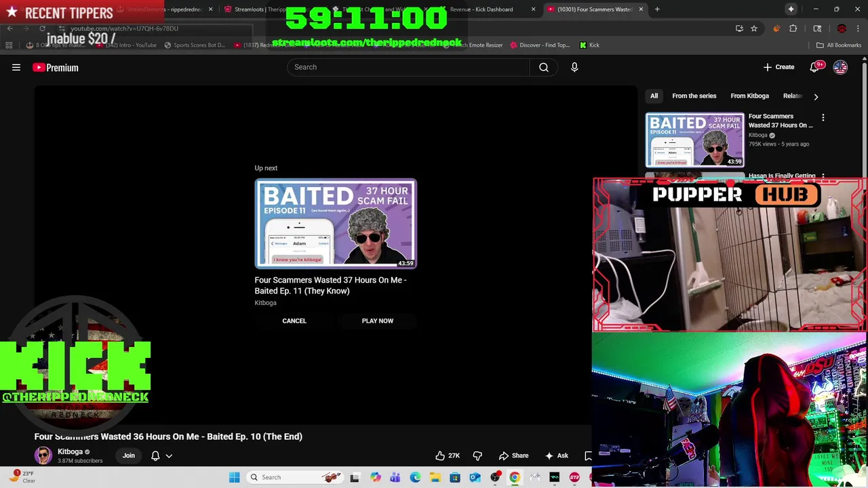Open Microsoft Store from the taskbar
The image size is (868, 488).
tap(455, 477)
